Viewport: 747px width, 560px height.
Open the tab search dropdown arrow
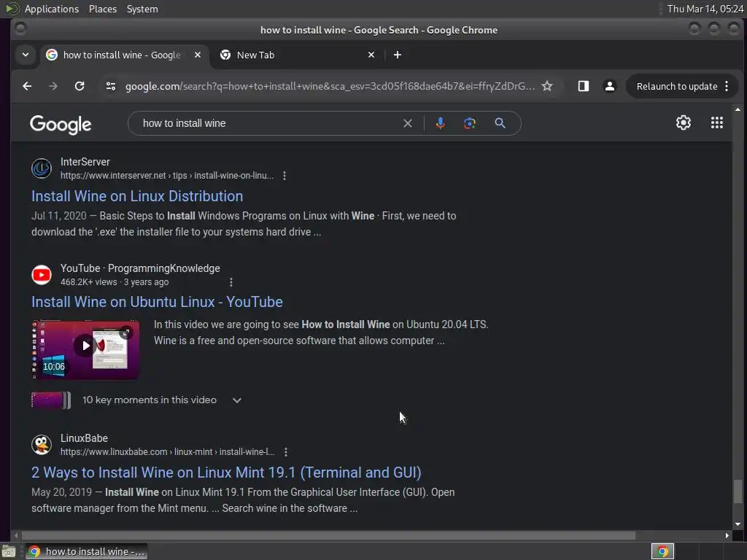[x=26, y=55]
